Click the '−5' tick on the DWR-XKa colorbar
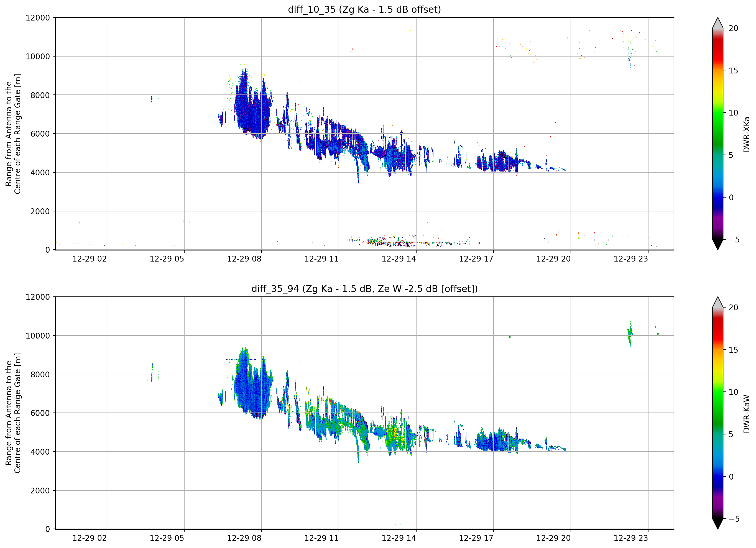Image resolution: width=756 pixels, height=548 pixels. [734, 240]
